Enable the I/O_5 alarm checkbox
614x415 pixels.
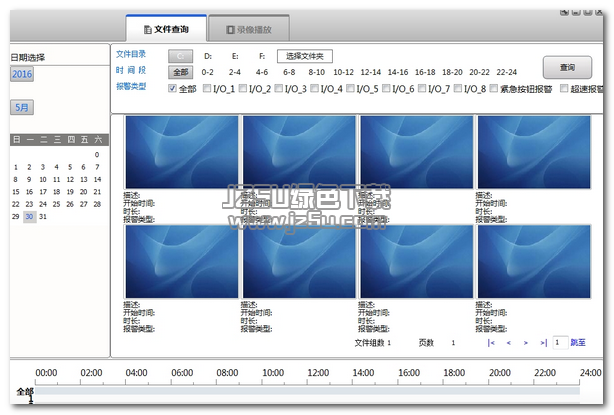point(350,88)
